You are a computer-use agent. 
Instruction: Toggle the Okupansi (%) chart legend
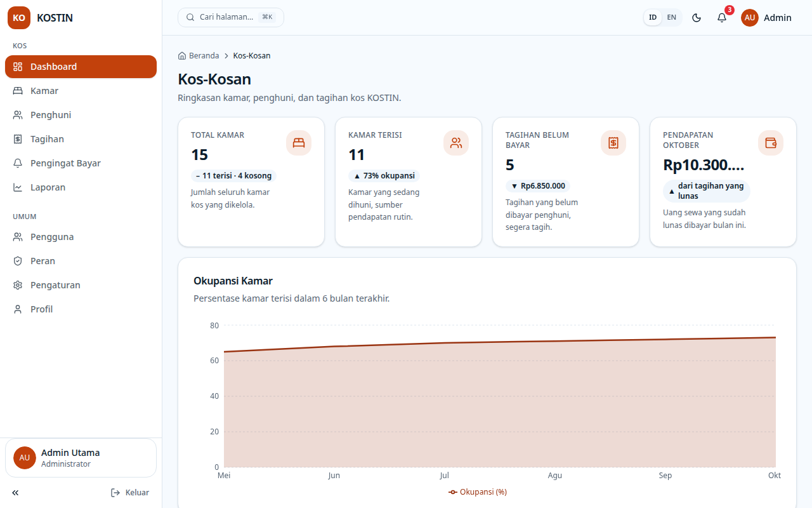point(478,492)
